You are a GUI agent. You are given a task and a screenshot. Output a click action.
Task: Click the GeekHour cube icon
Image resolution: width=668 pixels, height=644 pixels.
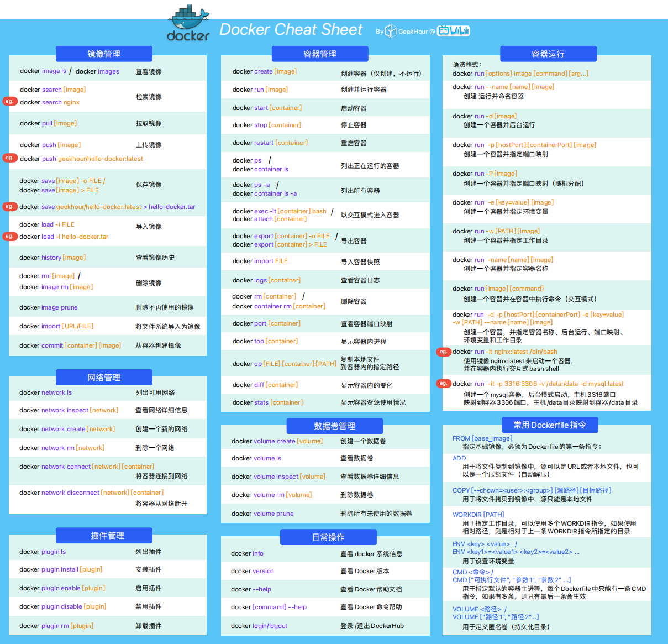point(391,31)
